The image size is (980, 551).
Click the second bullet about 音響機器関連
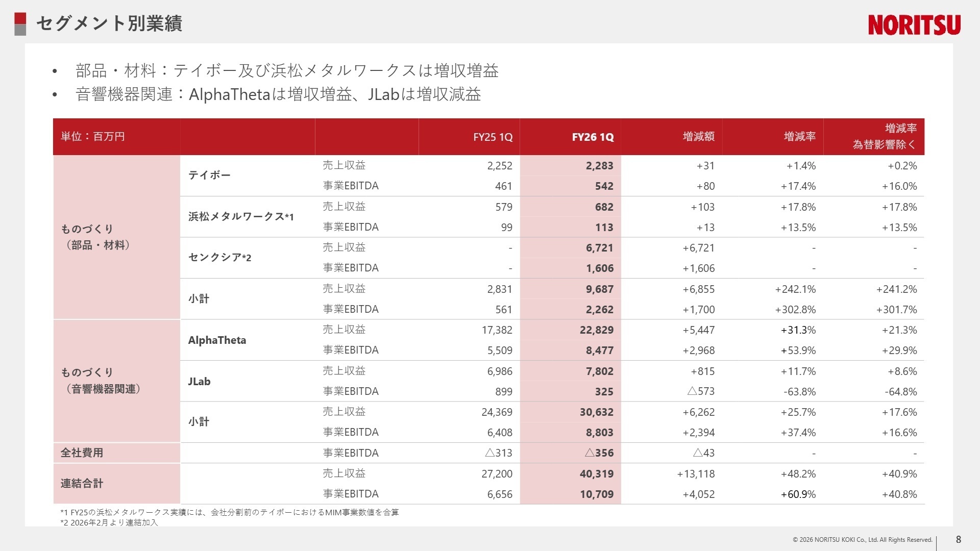(x=278, y=94)
